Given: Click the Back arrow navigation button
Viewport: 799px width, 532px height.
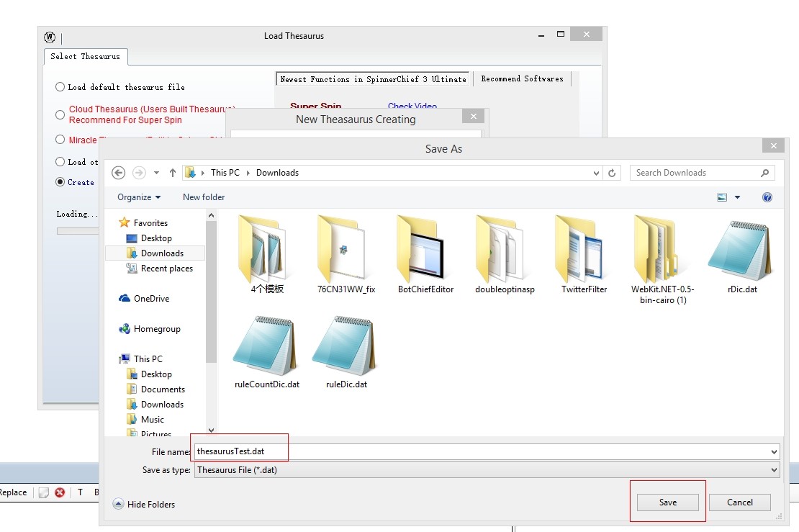Looking at the screenshot, I should click(119, 173).
